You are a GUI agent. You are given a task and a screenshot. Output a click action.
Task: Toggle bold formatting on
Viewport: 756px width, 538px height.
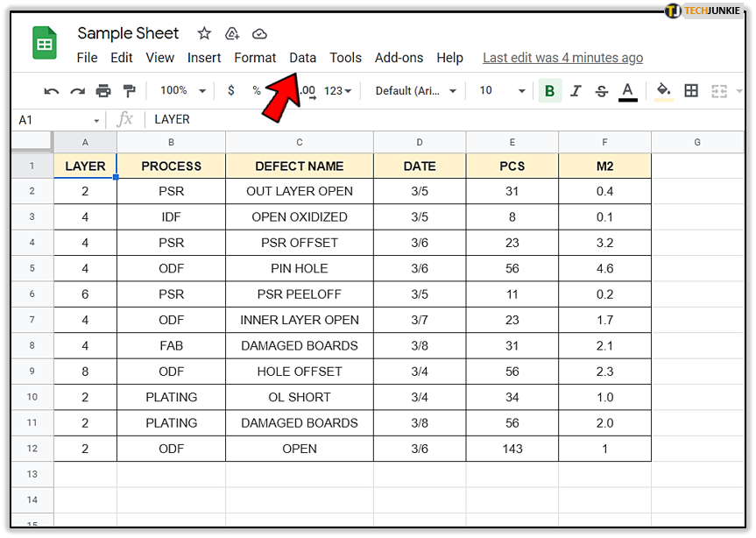click(549, 90)
